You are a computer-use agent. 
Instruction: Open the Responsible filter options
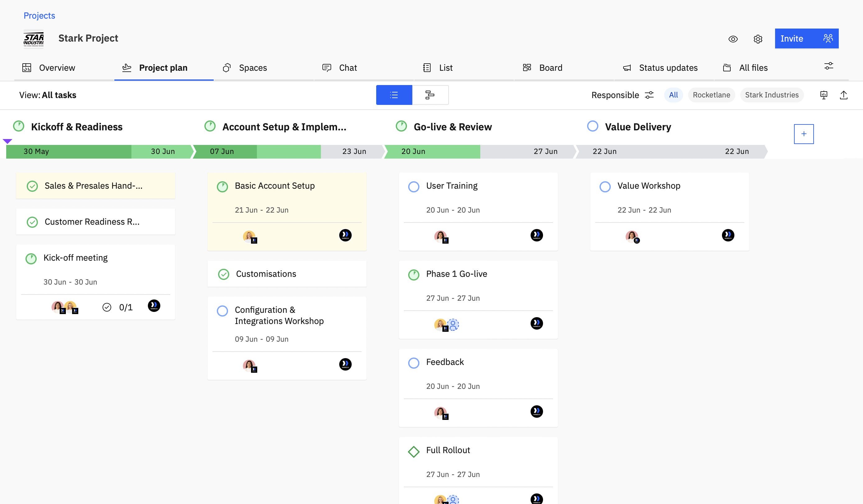point(623,95)
